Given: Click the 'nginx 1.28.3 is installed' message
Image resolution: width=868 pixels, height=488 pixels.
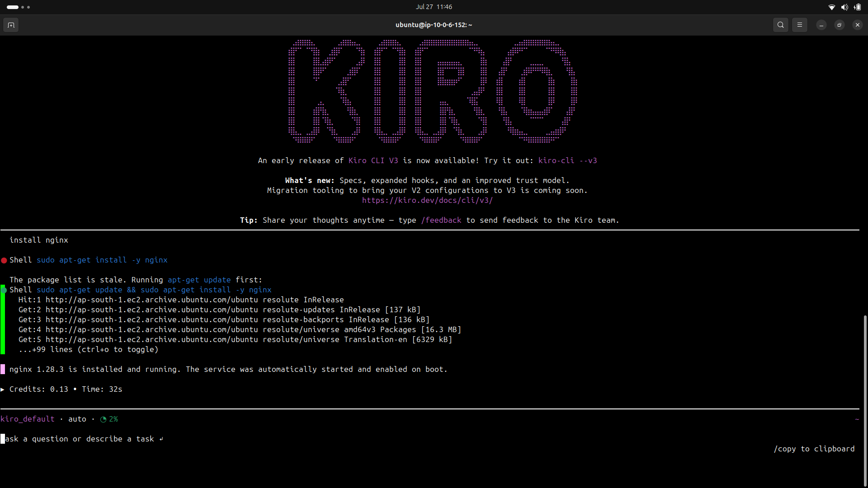Looking at the screenshot, I should click(x=228, y=369).
